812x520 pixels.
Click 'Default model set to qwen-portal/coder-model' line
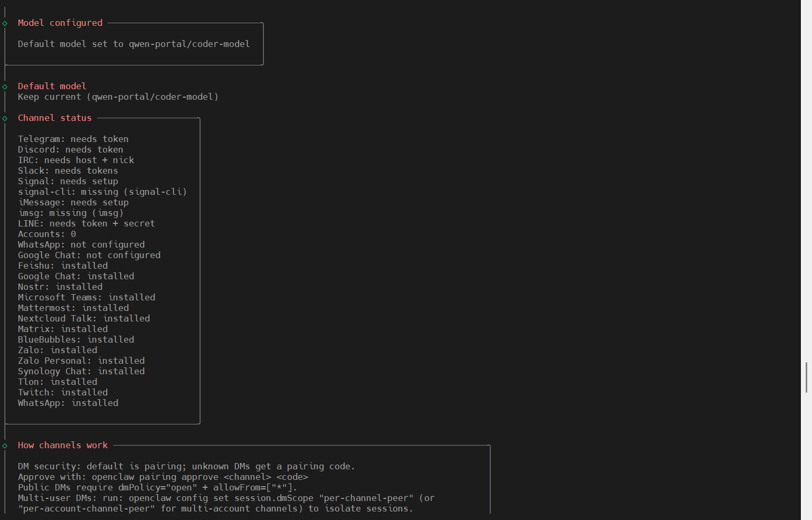[134, 44]
